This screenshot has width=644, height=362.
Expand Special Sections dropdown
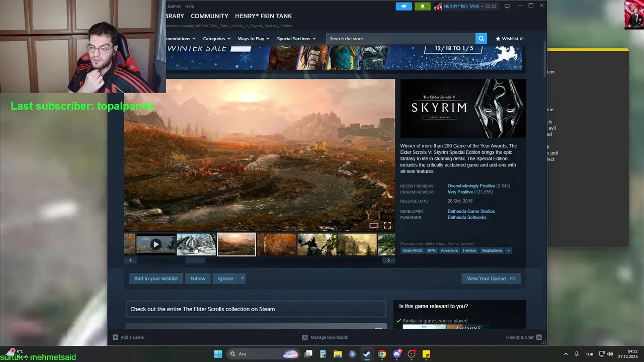[x=296, y=39]
